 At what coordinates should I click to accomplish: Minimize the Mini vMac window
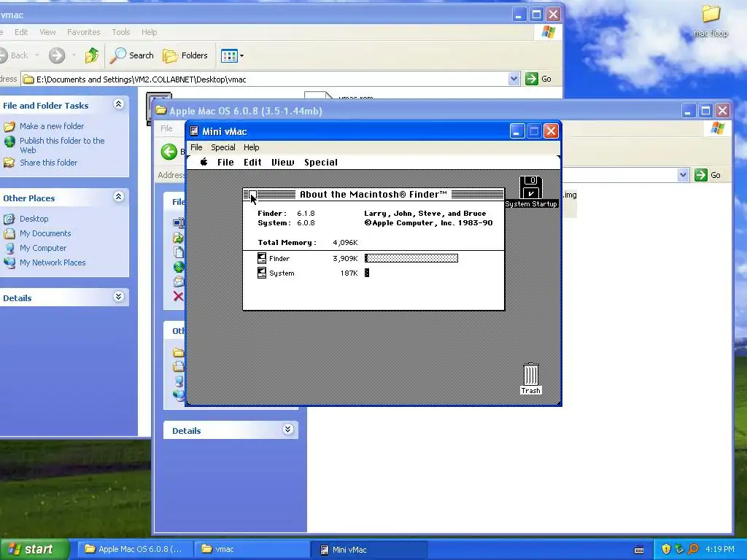pos(517,131)
